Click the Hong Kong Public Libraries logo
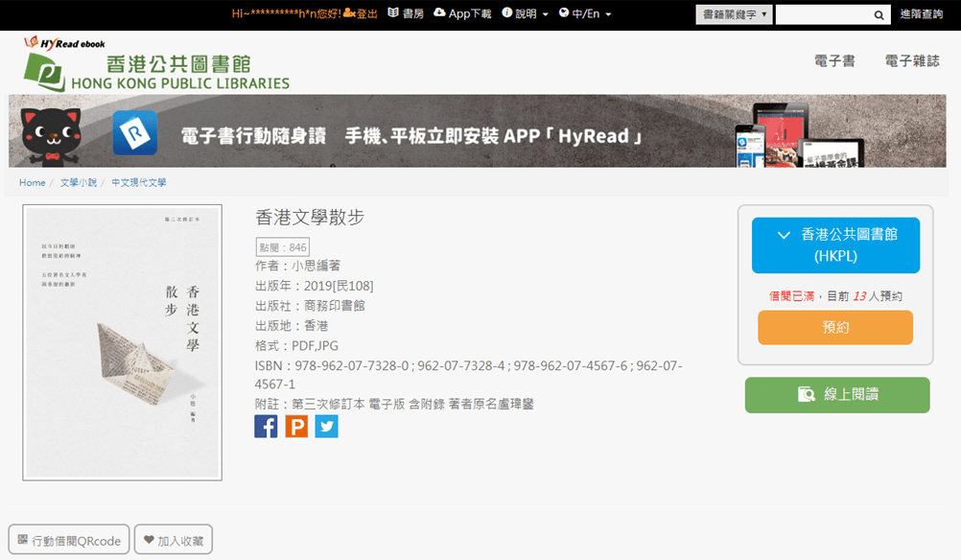 click(x=156, y=65)
